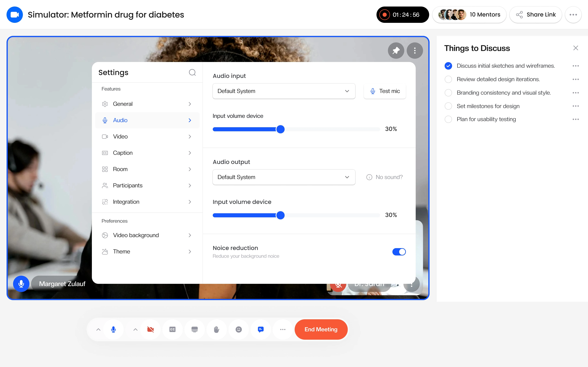588x367 pixels.
Task: Toggle Noise reduction on or off
Action: coord(399,252)
